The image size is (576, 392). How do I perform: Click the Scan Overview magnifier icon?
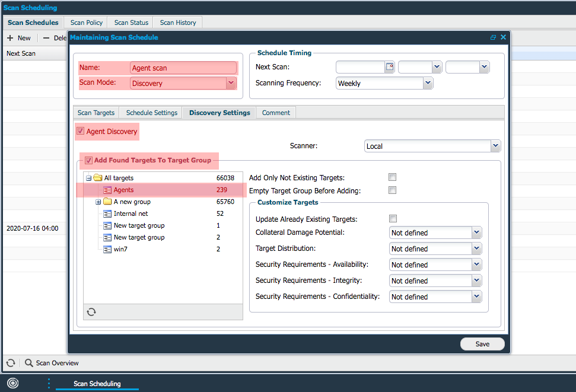(27, 362)
